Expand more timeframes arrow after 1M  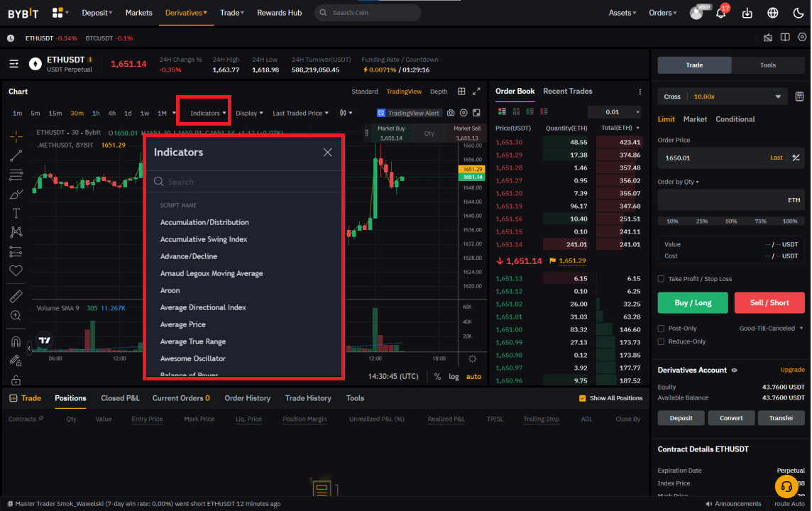[x=174, y=113]
